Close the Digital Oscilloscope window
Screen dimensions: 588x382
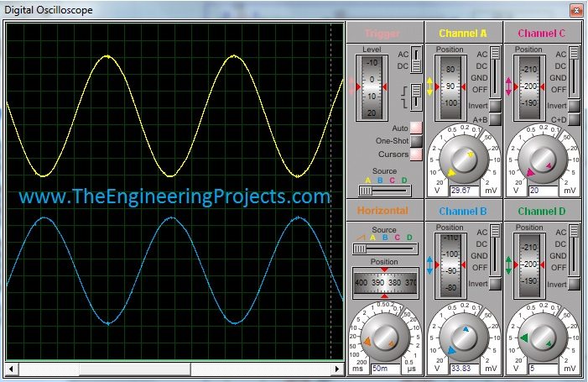pyautogui.click(x=576, y=10)
